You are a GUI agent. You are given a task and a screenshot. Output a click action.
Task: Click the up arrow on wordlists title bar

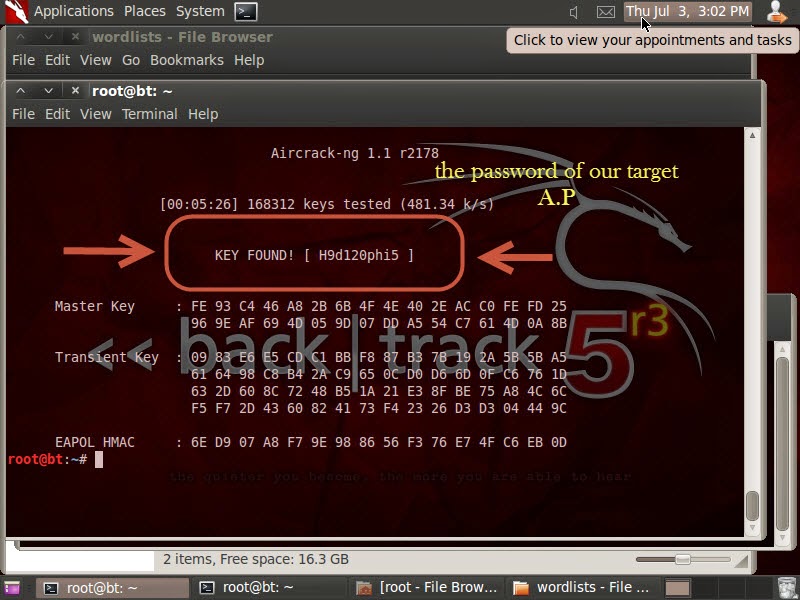pos(20,37)
